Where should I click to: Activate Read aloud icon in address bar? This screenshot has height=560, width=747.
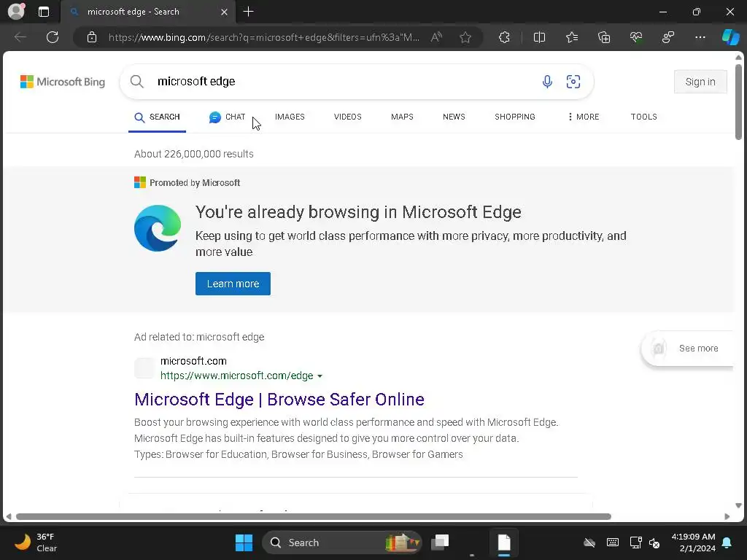click(436, 37)
